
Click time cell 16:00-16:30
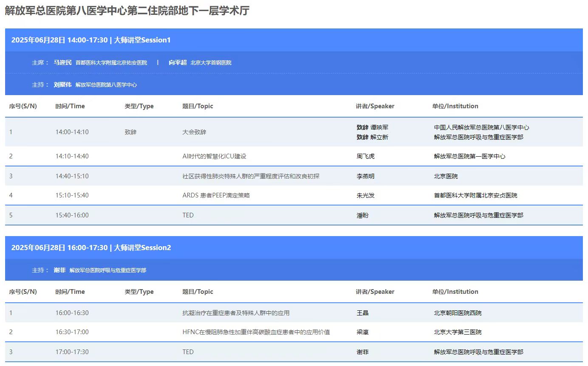click(x=72, y=313)
